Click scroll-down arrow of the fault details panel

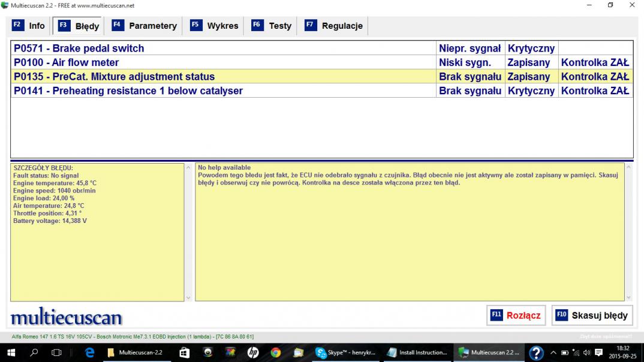(188, 298)
